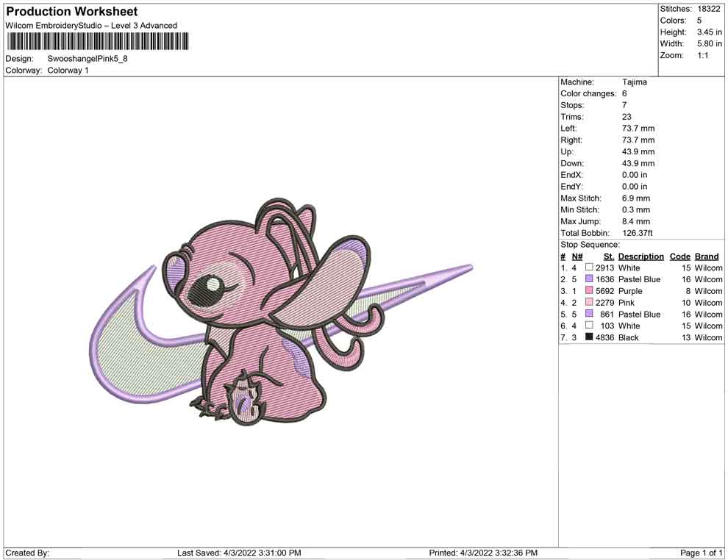Click the Production Worksheet title

click(x=72, y=11)
